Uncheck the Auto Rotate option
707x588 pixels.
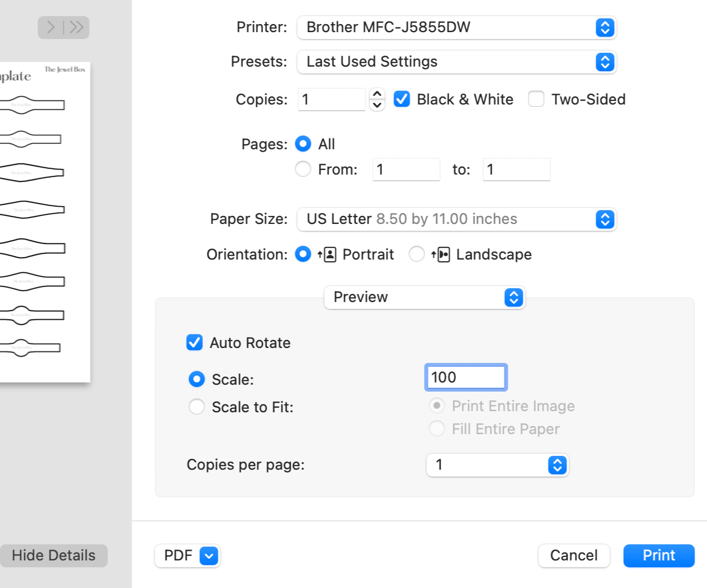(x=195, y=343)
